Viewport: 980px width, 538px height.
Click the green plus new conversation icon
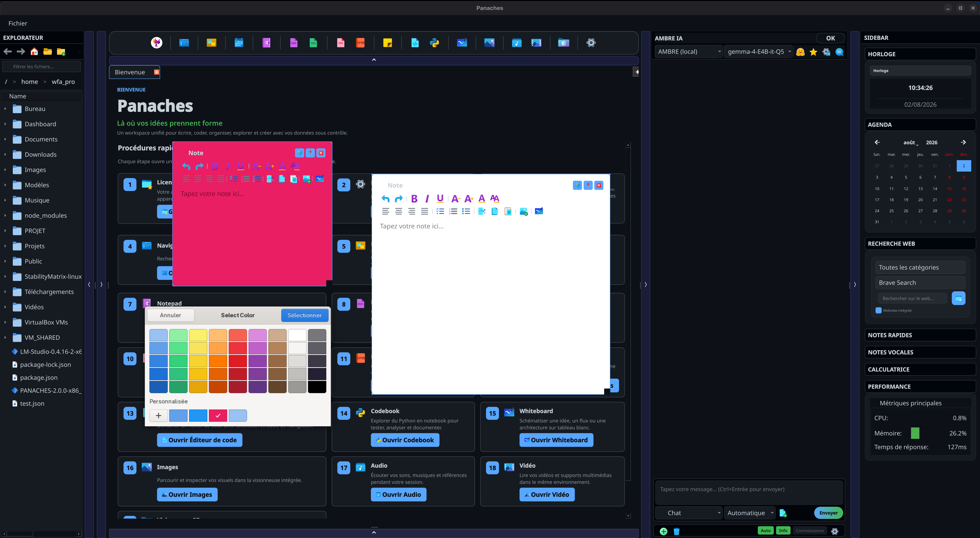(x=663, y=531)
